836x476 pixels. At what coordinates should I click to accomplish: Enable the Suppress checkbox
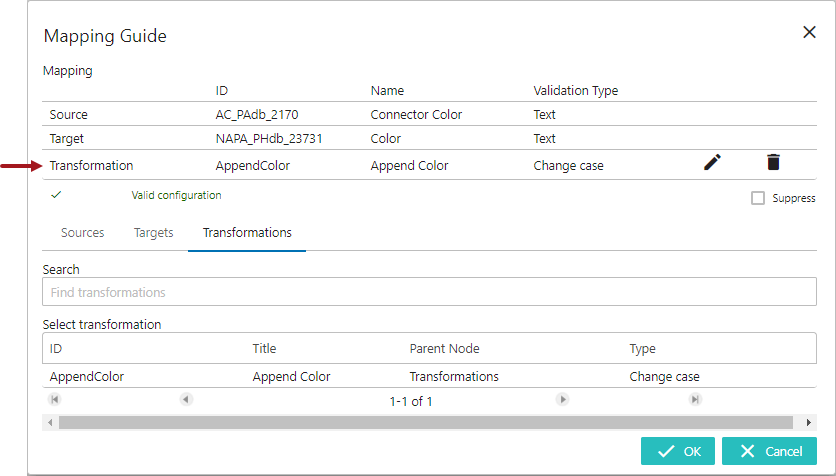tap(758, 198)
